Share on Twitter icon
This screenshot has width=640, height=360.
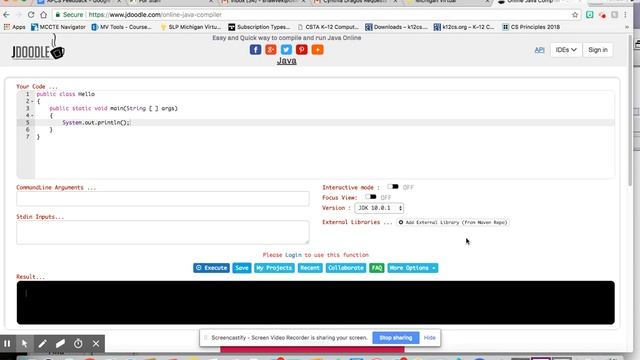[286, 50]
